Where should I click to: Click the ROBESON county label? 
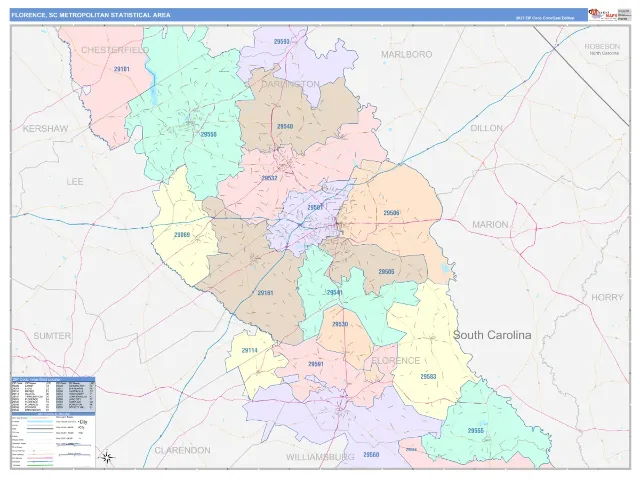(x=602, y=47)
